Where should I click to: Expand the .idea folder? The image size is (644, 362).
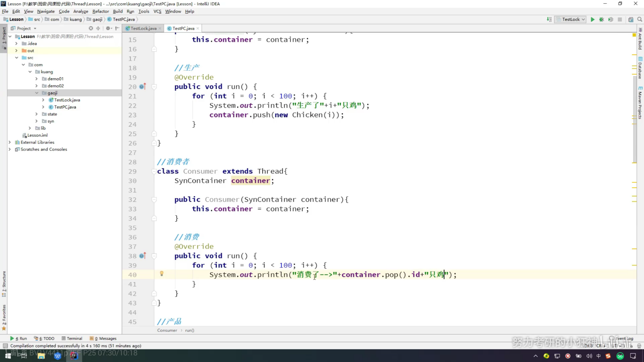tap(16, 44)
